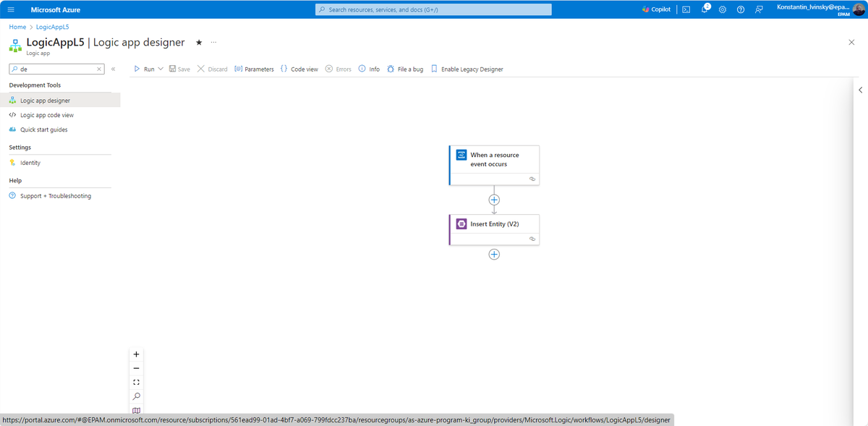868x426 pixels.
Task: Open the canvas search magnifier
Action: (136, 396)
